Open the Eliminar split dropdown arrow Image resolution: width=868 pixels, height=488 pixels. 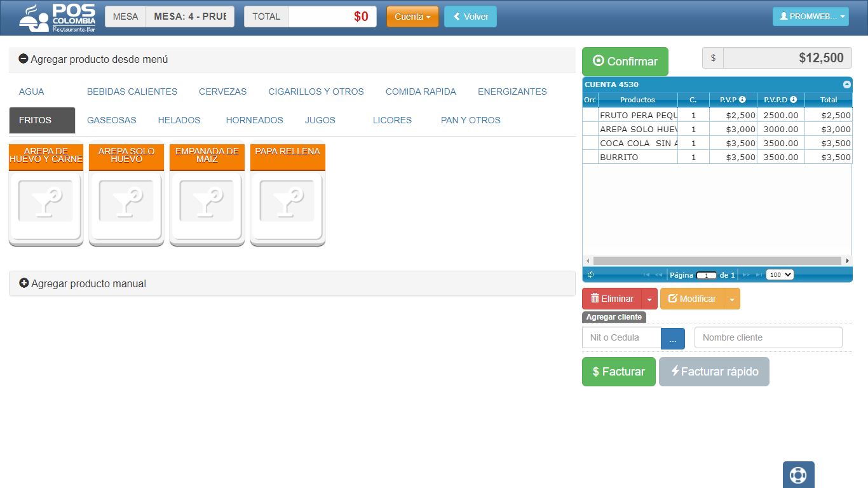click(649, 299)
